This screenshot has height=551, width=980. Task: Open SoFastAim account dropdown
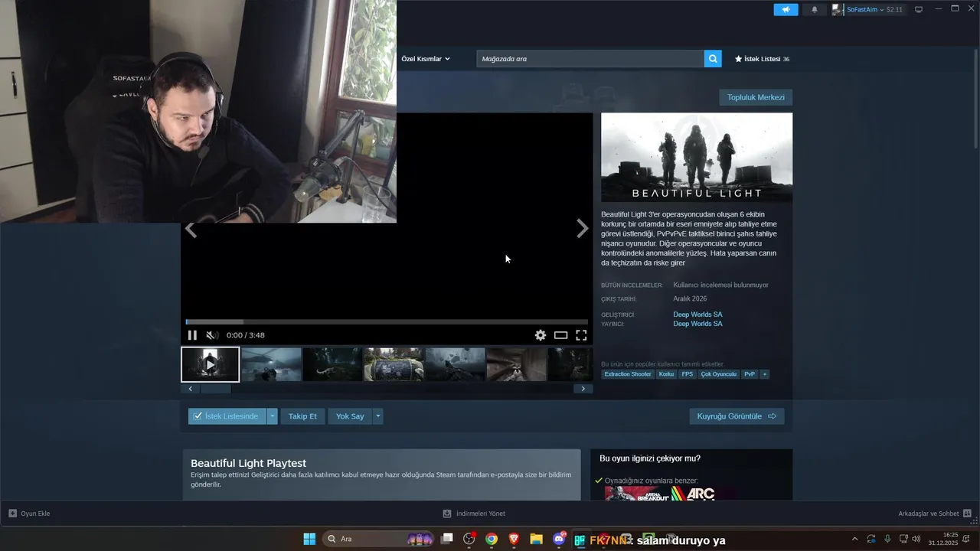pyautogui.click(x=864, y=10)
